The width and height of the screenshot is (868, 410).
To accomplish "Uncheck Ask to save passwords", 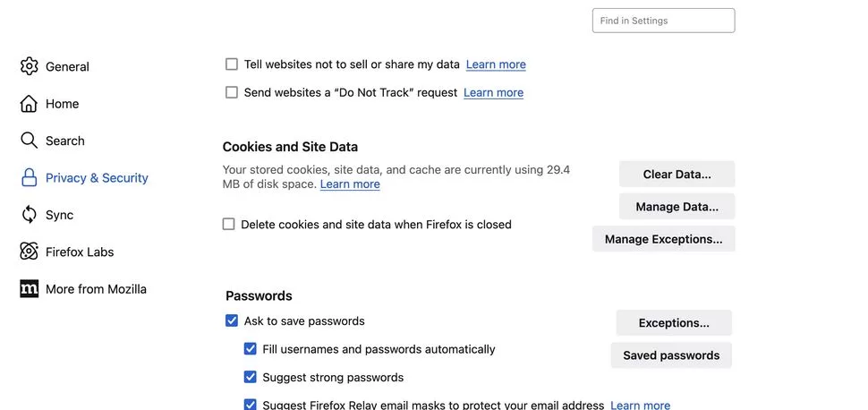I will [232, 320].
